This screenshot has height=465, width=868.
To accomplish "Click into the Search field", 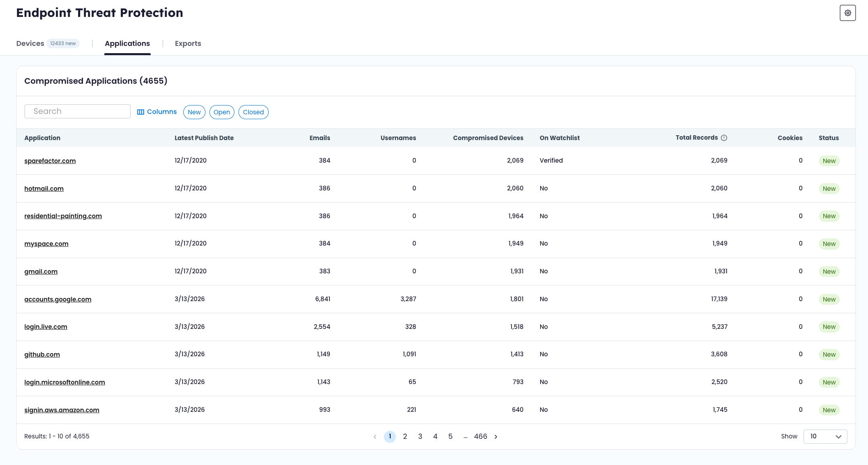I will point(77,112).
